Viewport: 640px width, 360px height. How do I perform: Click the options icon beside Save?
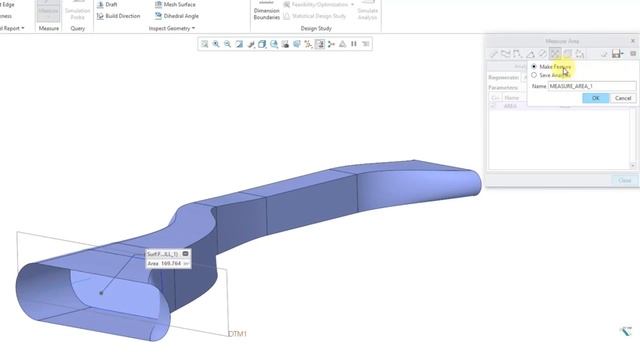[633, 54]
